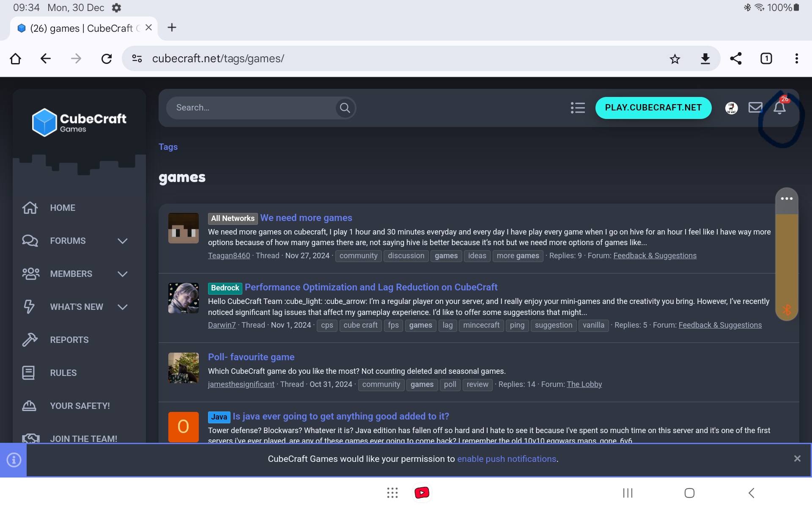812x508 pixels.
Task: Reload the page with the refresh icon
Action: [x=107, y=58]
